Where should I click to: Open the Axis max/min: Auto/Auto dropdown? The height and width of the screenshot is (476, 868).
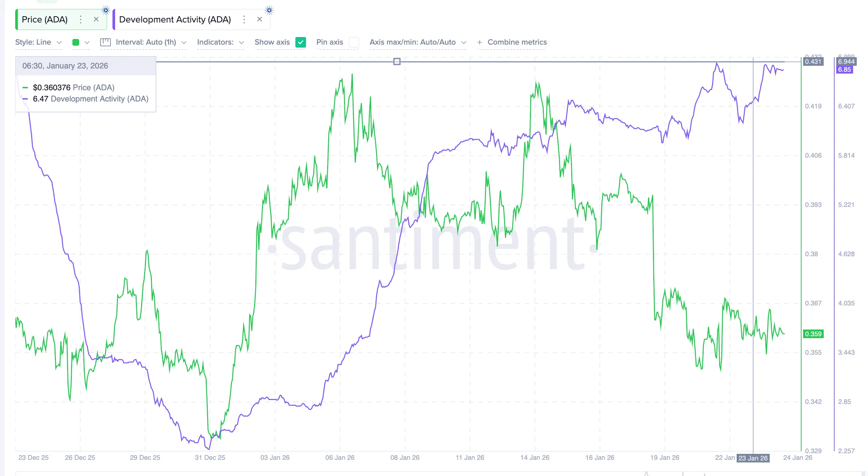tap(418, 42)
